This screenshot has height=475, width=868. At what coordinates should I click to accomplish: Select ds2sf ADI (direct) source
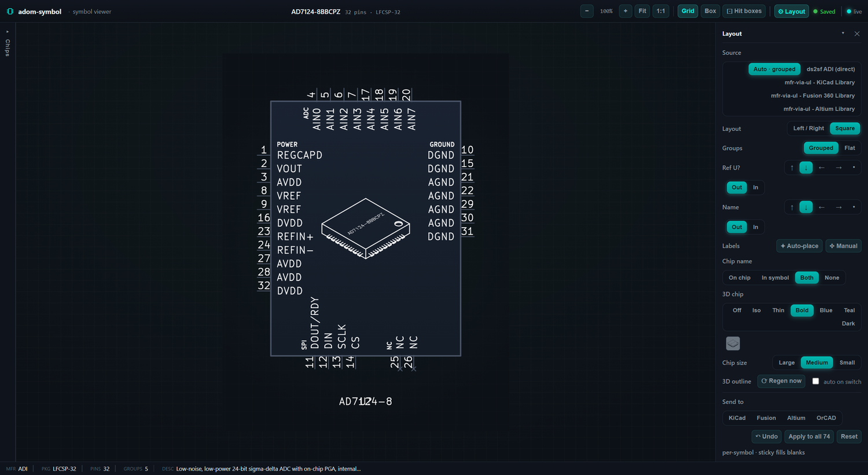click(x=830, y=69)
